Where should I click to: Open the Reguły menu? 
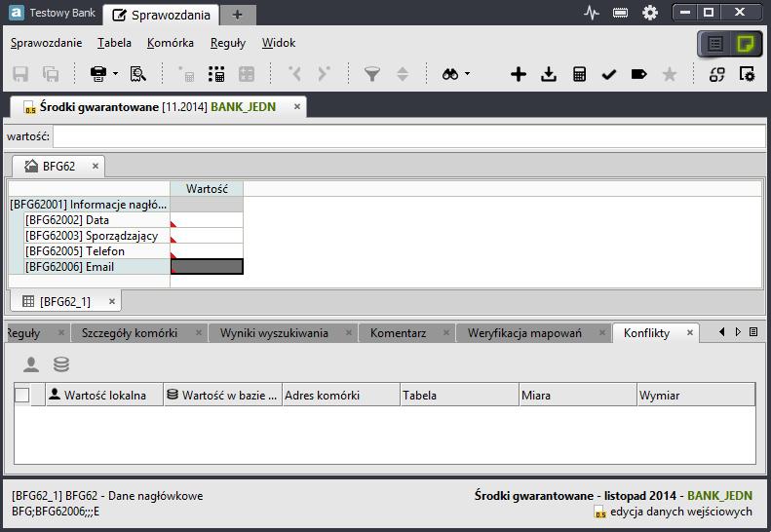pos(228,43)
